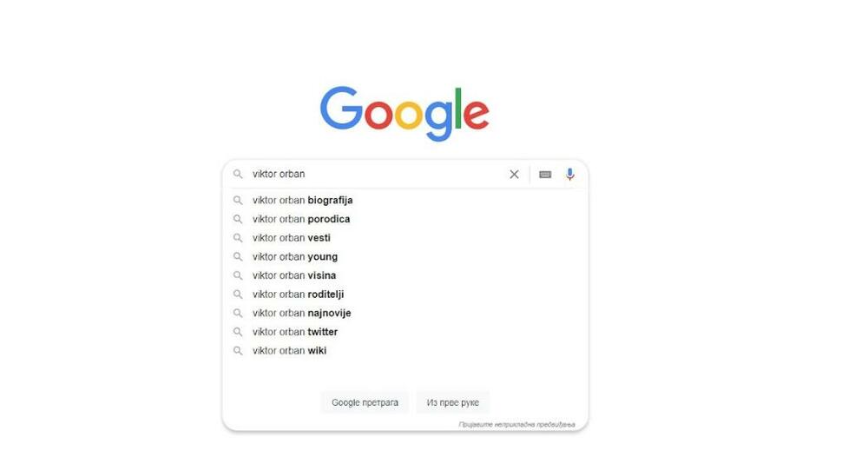Choose the 'viktor orban roditelji' suggestion
This screenshot has height=457, width=868.
tap(299, 295)
